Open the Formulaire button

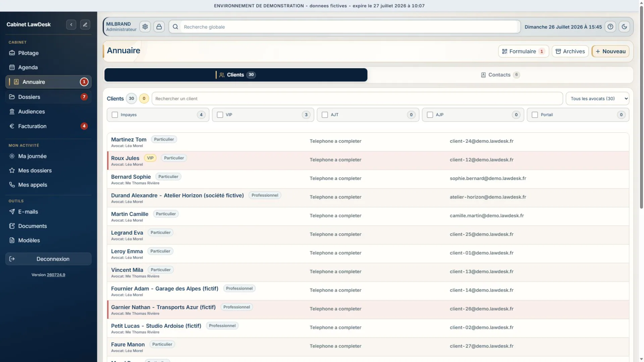pos(523,51)
